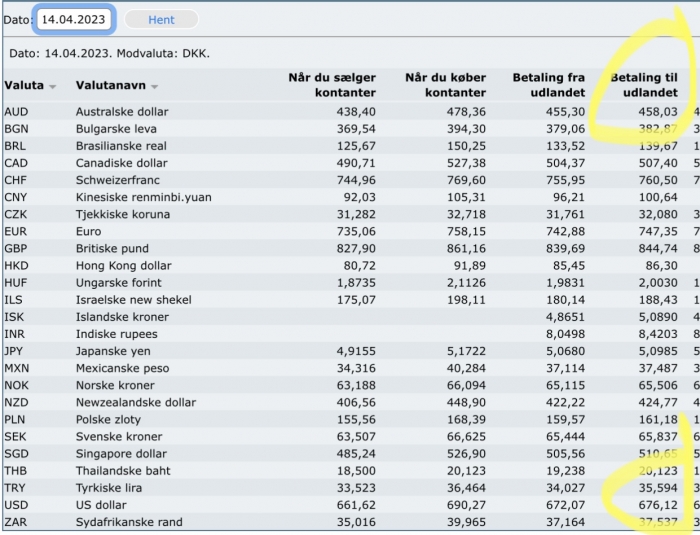Select the 'Ungarske forint' cell
Screen dimensions: 700x535
click(x=118, y=283)
